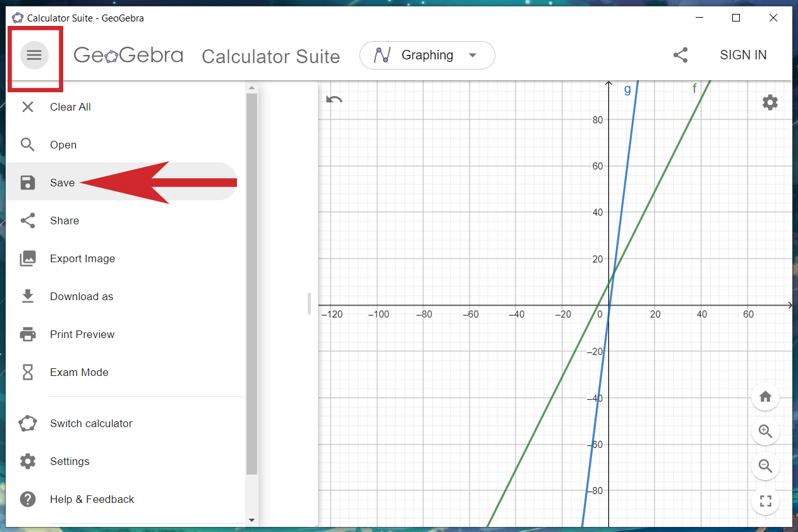
Task: Click the SIGN IN button
Action: tap(743, 55)
